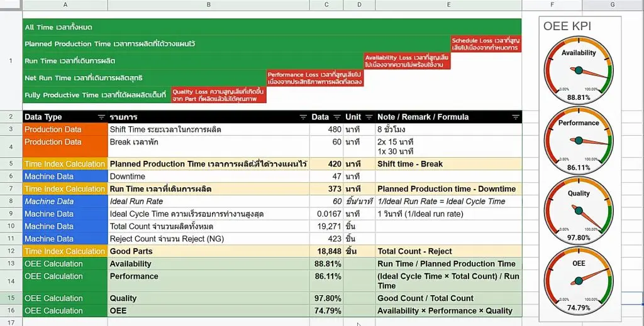Click the Schedule Loss red box
The height and width of the screenshot is (326, 644).
coord(486,44)
